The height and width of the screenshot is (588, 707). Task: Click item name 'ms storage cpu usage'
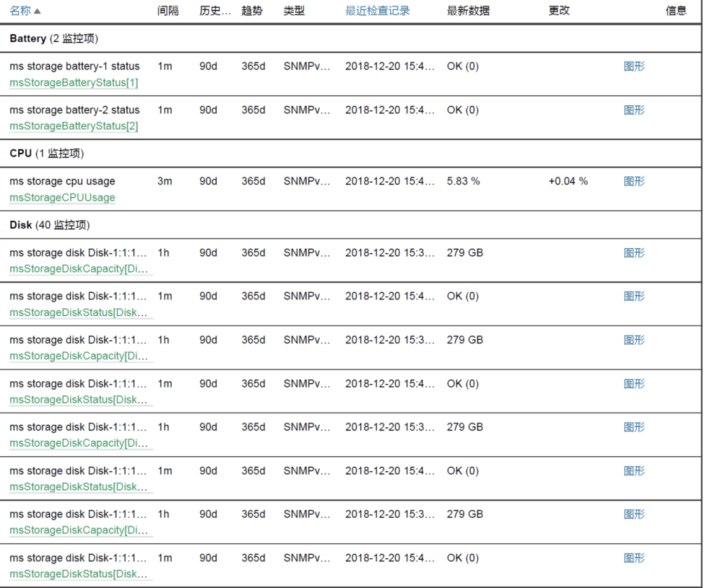click(62, 181)
